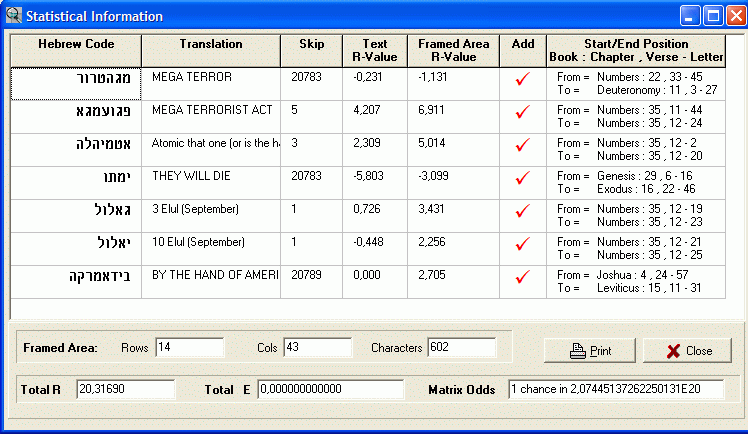Toggle the Add checkmark for THEY WILL DIE

tap(523, 178)
